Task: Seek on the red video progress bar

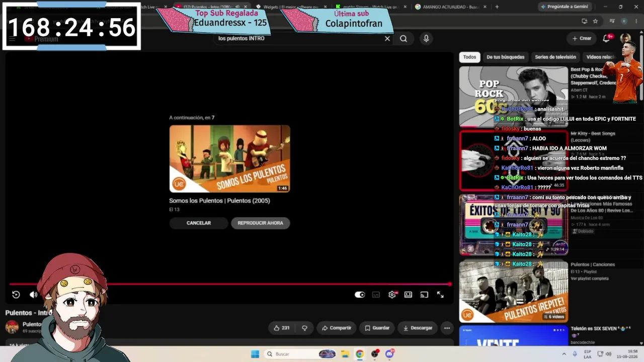Action: click(229, 284)
